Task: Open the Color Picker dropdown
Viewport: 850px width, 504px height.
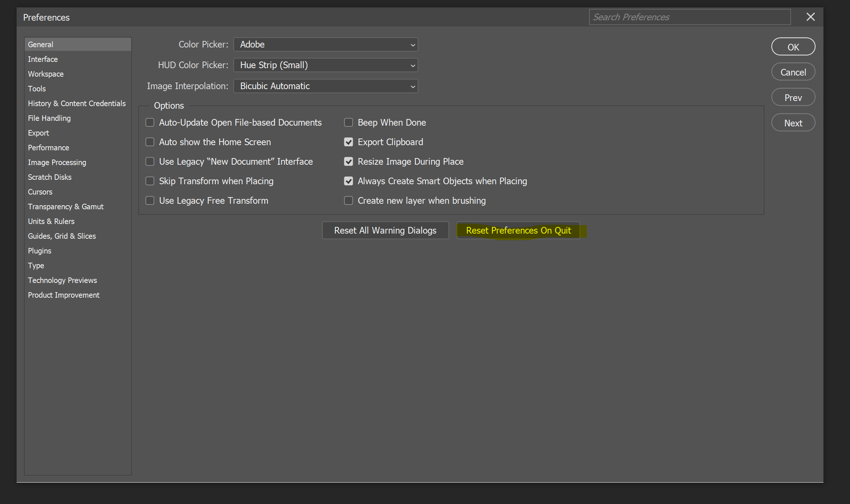Action: (x=325, y=45)
